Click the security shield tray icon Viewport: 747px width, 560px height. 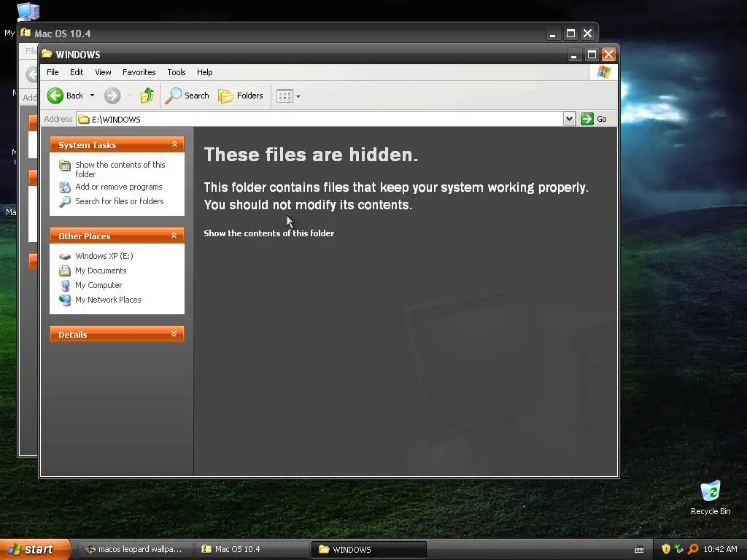click(666, 549)
